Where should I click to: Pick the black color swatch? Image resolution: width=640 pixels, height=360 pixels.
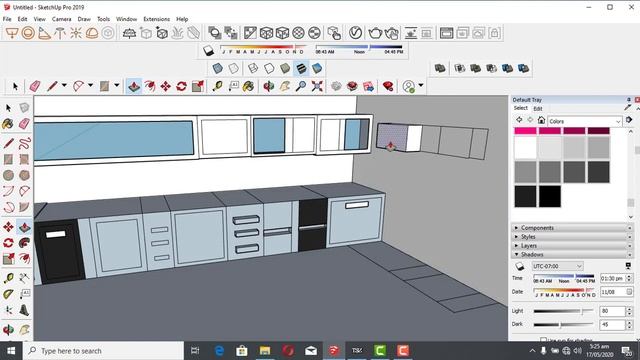click(x=549, y=196)
